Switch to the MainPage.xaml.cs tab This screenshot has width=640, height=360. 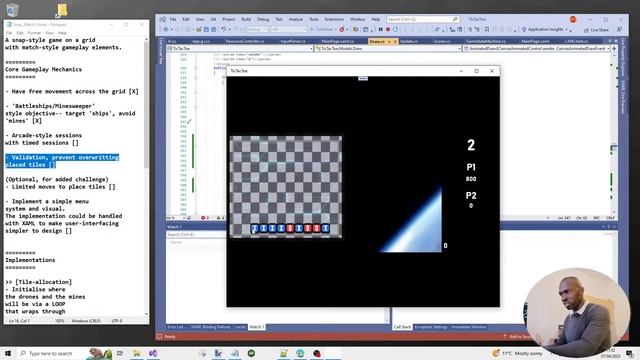(x=338, y=41)
